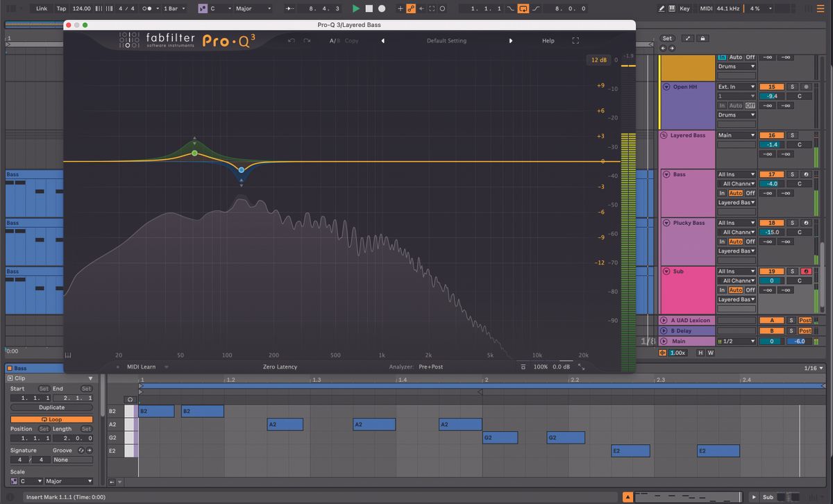
Task: Select the first B2 clip in the MIDI editor
Action: click(156, 411)
